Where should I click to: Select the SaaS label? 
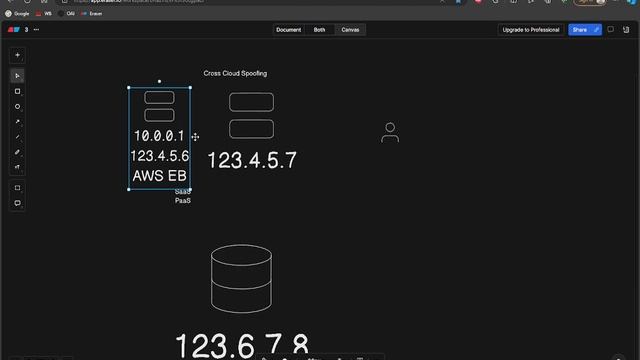pyautogui.click(x=183, y=192)
